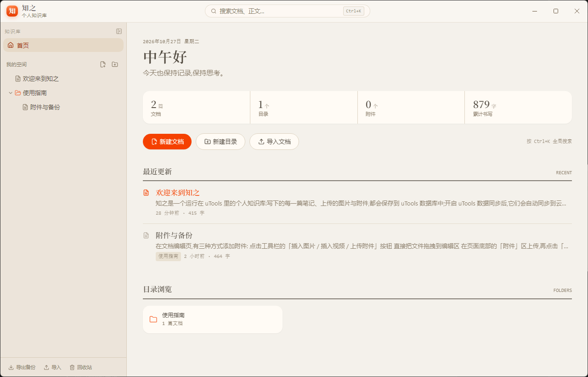Viewport: 588px width, 377px height.
Task: Click the 中午好 greeting heading
Action: [x=165, y=57]
